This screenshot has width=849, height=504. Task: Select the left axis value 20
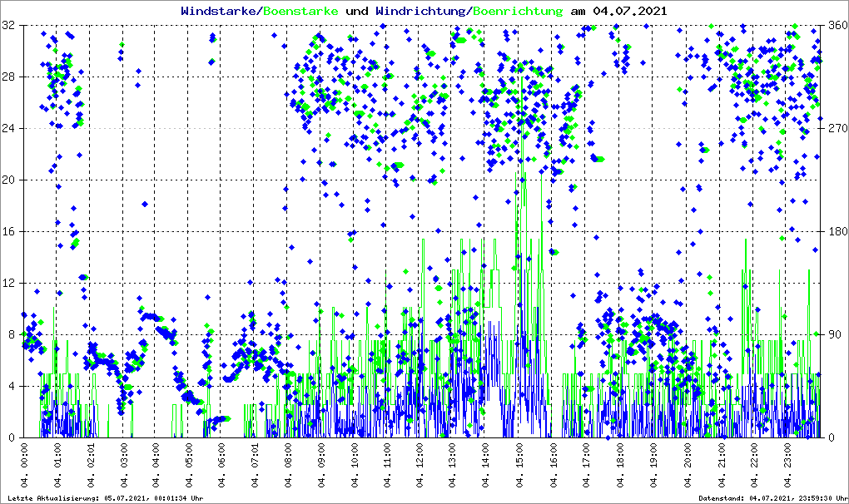point(7,180)
